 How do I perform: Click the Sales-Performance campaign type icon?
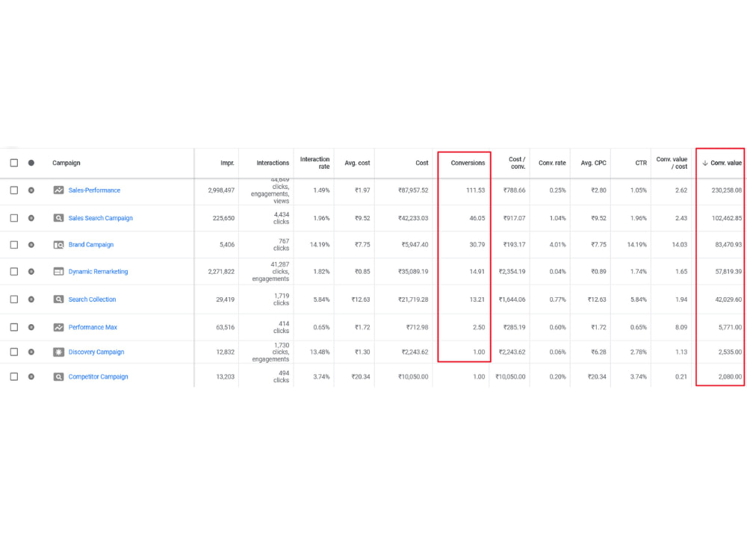tap(58, 190)
